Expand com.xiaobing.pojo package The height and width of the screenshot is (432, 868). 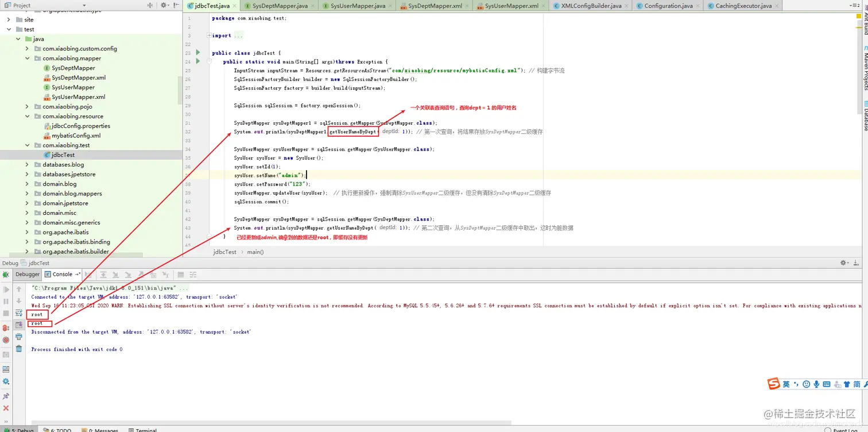[x=28, y=107]
